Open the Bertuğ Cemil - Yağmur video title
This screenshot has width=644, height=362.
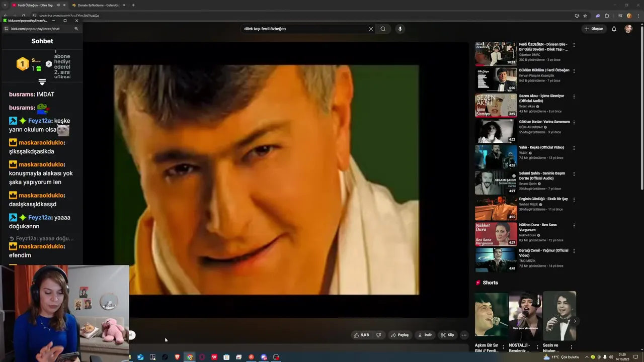[x=543, y=252]
